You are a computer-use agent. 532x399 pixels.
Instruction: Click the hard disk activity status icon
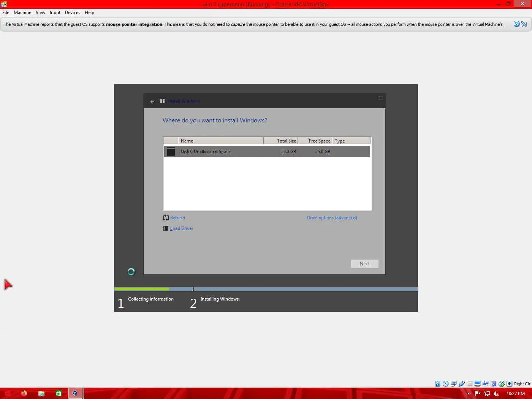point(437,384)
